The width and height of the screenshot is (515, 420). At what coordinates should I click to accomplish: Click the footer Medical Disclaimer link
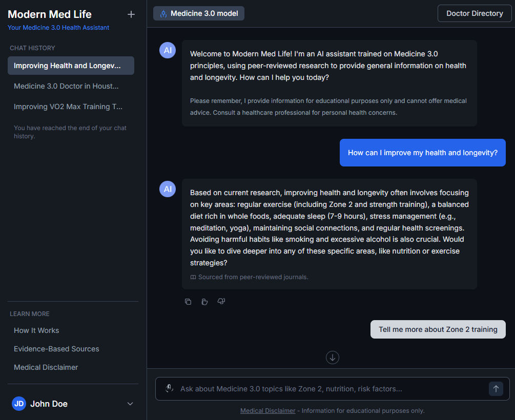pos(267,410)
